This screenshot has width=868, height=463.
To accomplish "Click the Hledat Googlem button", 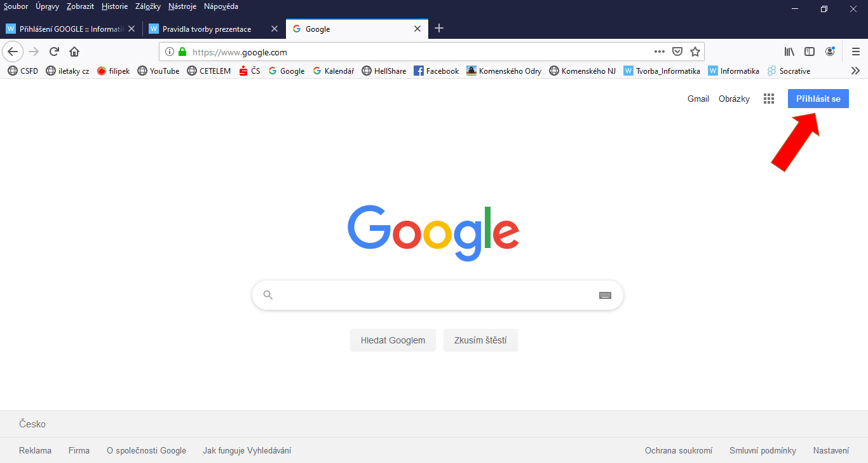I will (393, 340).
